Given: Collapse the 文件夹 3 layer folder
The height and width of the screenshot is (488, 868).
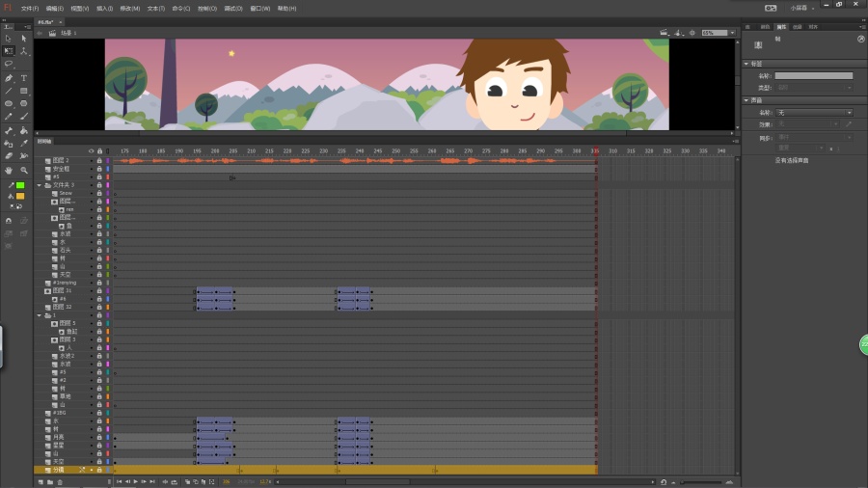Looking at the screenshot, I should 39,185.
